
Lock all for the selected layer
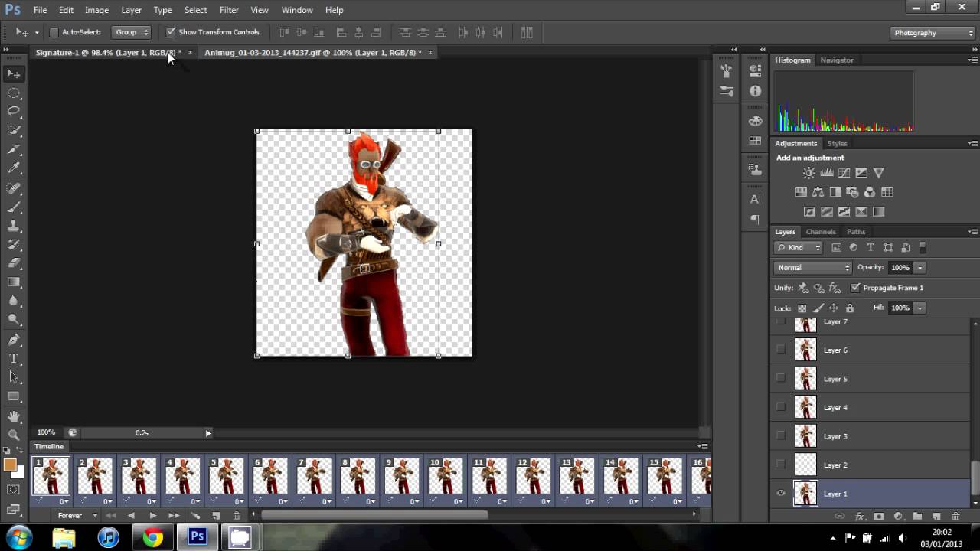click(850, 308)
